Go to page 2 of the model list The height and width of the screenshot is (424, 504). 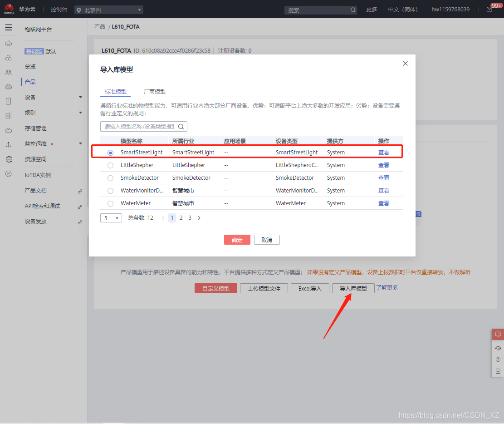pyautogui.click(x=181, y=218)
